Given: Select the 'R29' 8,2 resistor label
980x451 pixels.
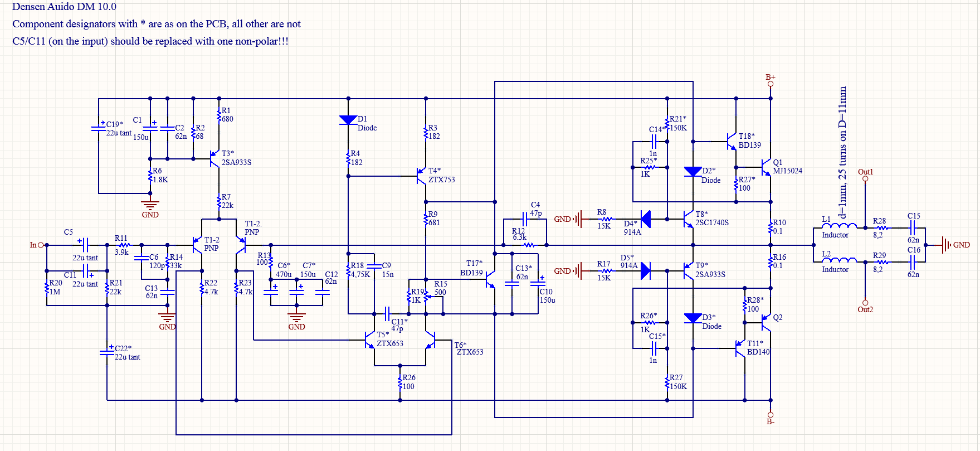Looking at the screenshot, I should pos(879,255).
